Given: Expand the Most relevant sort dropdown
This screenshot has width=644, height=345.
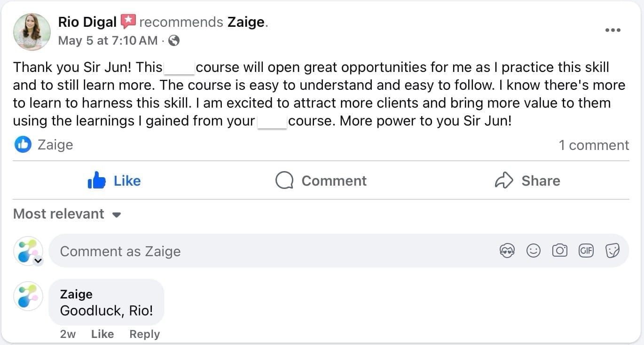Looking at the screenshot, I should 67,214.
